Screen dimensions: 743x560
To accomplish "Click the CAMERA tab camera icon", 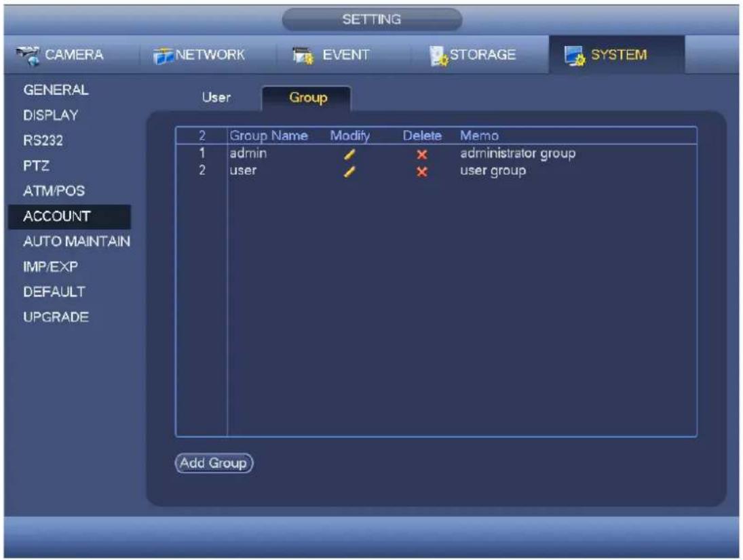I will (28, 56).
